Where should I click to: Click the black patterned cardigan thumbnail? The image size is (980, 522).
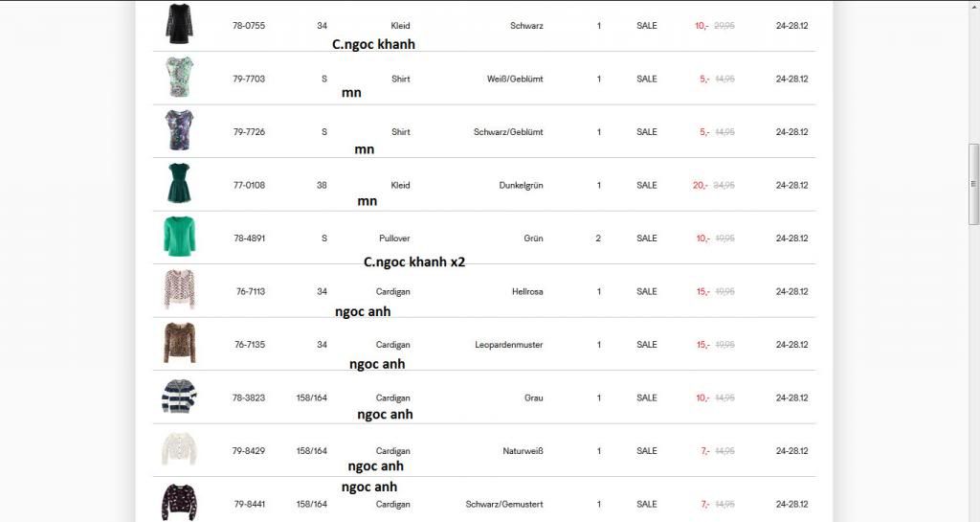[179, 502]
